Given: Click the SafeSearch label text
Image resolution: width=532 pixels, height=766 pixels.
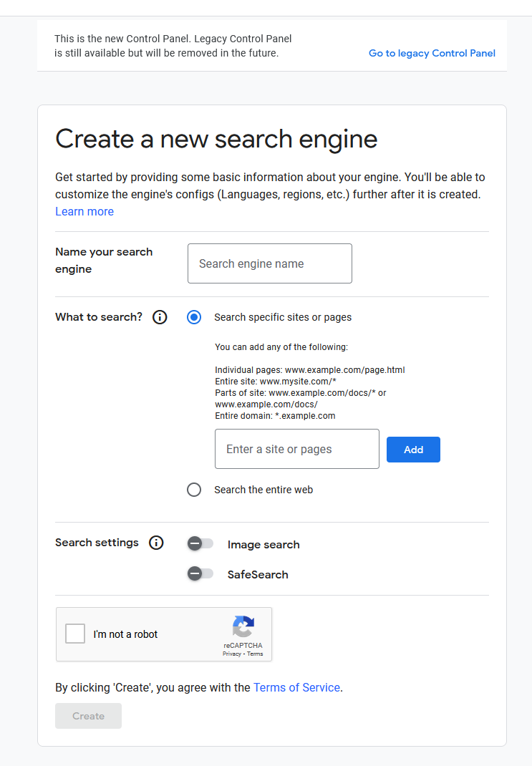Looking at the screenshot, I should [258, 574].
